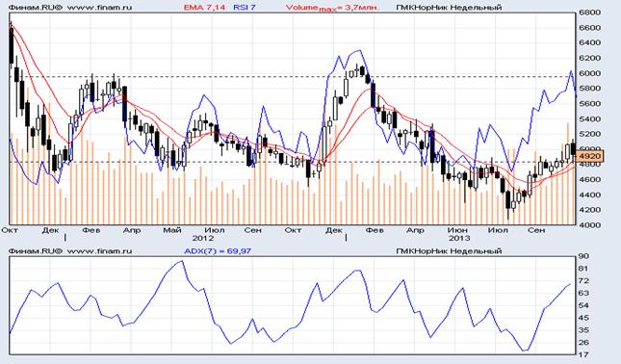Viewport: 621px width, 364px height.
Task: Click the first Окт month label on axis
Action: [10, 230]
